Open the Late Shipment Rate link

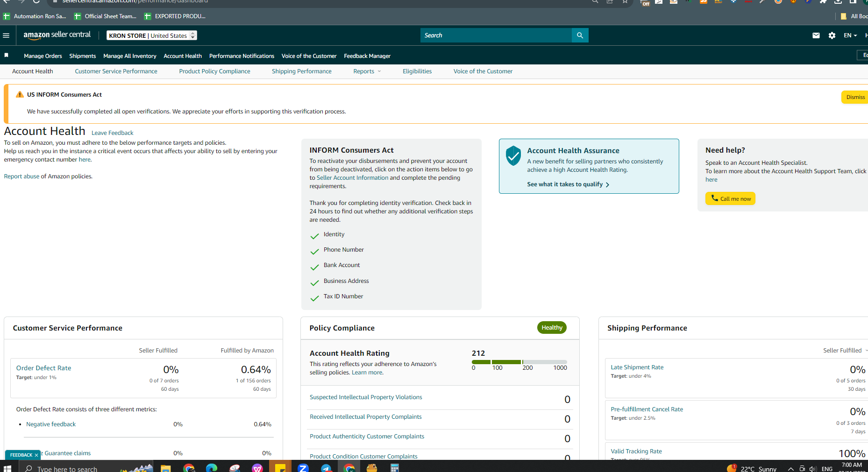637,367
